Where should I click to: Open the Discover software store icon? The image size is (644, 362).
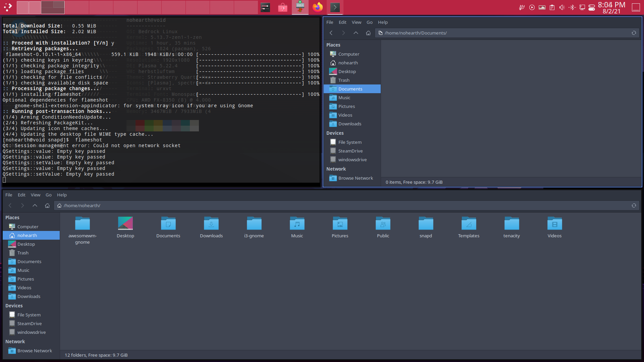point(283,7)
